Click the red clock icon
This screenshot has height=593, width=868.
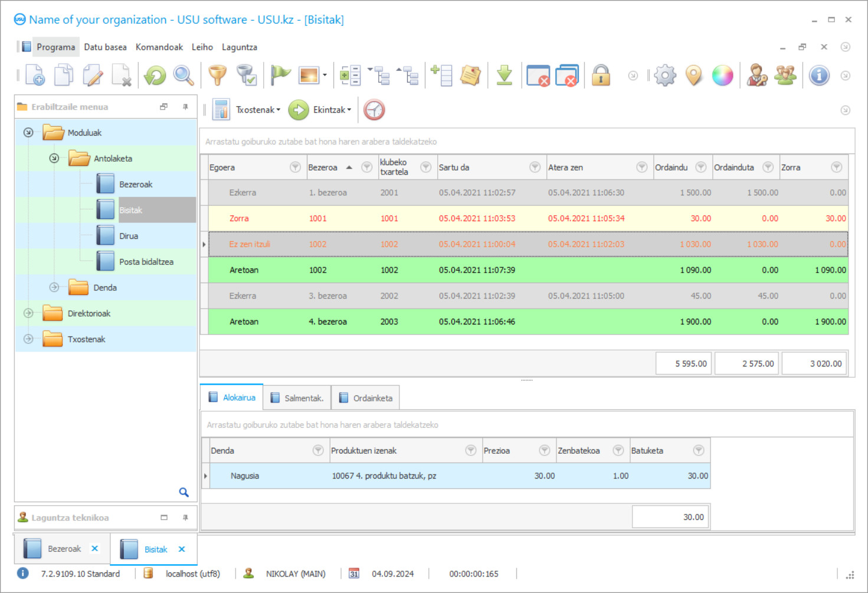tap(374, 110)
